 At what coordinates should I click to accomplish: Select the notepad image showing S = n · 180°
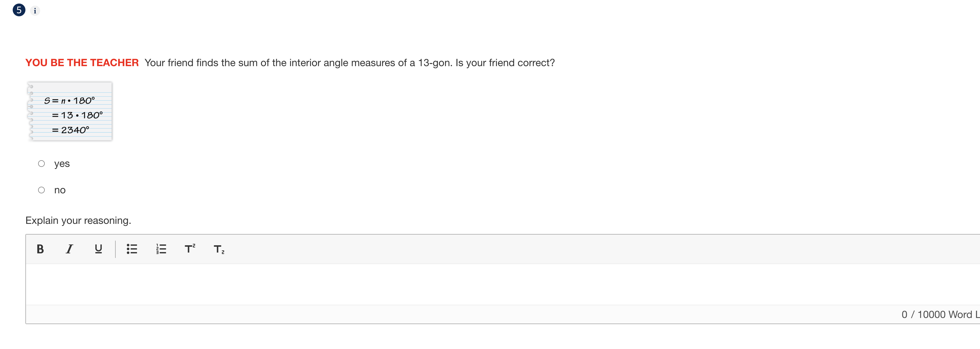pos(70,111)
